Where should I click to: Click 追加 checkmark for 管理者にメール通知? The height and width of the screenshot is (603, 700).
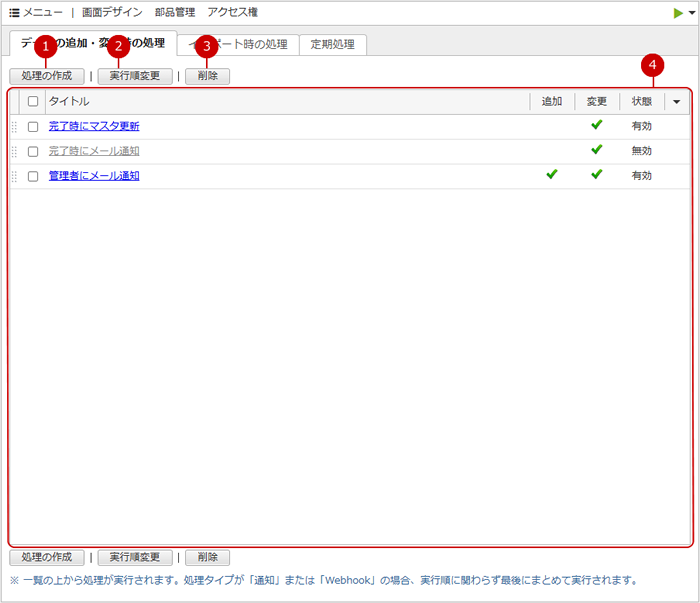(x=551, y=175)
